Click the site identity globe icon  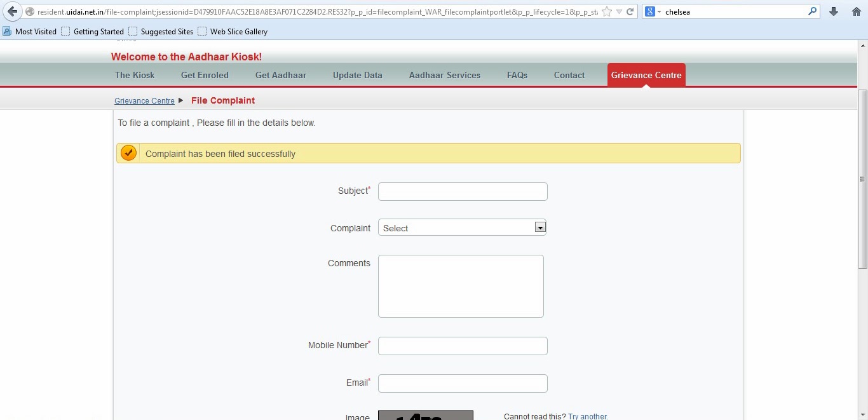point(30,11)
